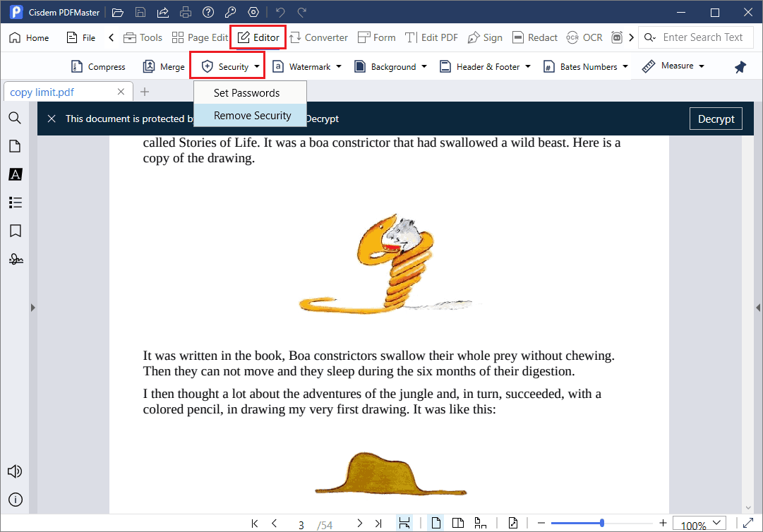Jump to last page
Screen dimensions: 763x532
click(x=378, y=524)
